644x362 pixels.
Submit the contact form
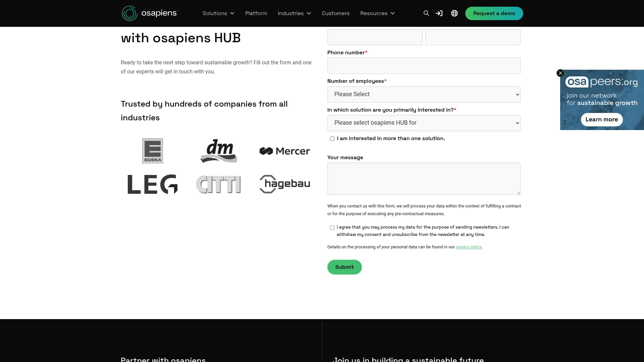coord(344,267)
